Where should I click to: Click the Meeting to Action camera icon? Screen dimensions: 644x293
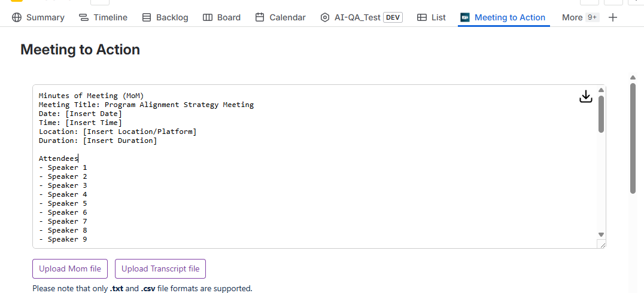click(465, 17)
